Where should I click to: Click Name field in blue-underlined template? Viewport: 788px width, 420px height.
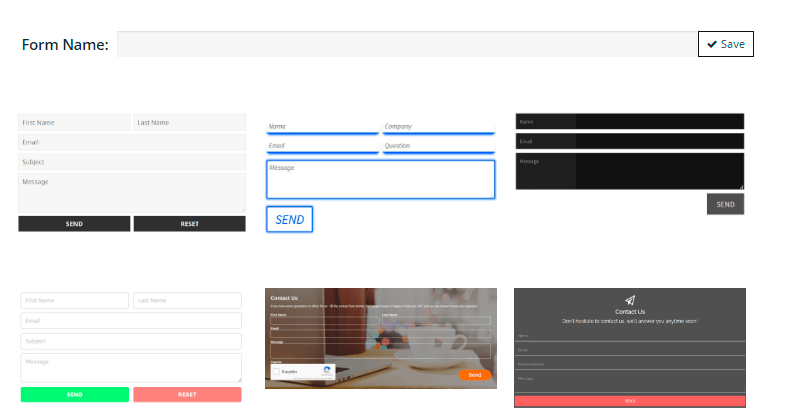coord(322,128)
